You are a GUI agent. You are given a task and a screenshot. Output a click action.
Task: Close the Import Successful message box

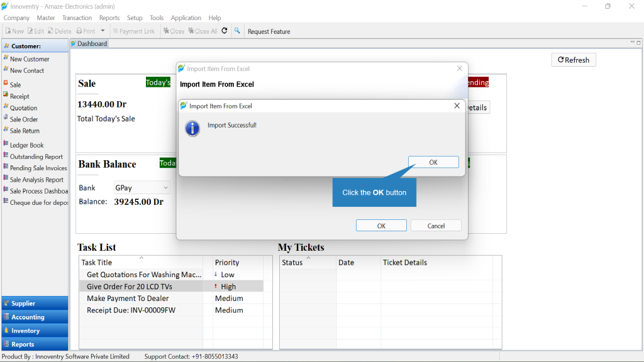pos(457,106)
